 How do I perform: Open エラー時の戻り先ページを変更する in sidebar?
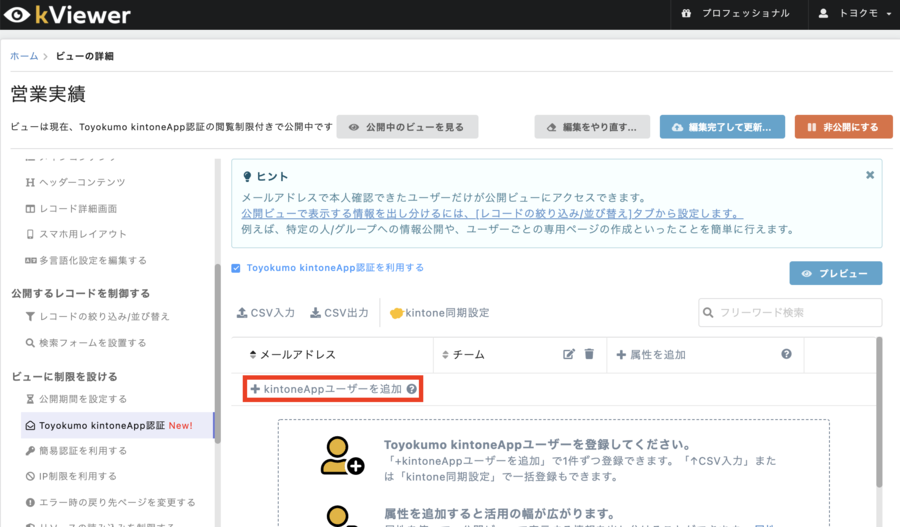click(110, 502)
